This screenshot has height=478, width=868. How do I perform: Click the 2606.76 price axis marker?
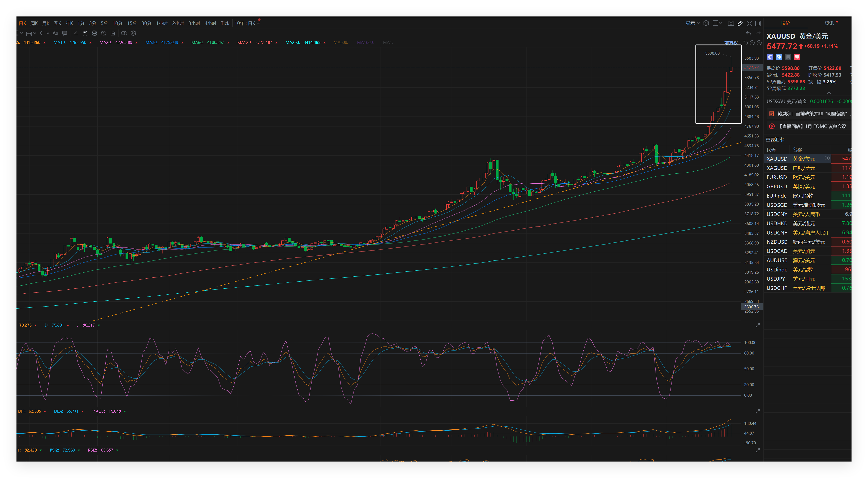(751, 307)
